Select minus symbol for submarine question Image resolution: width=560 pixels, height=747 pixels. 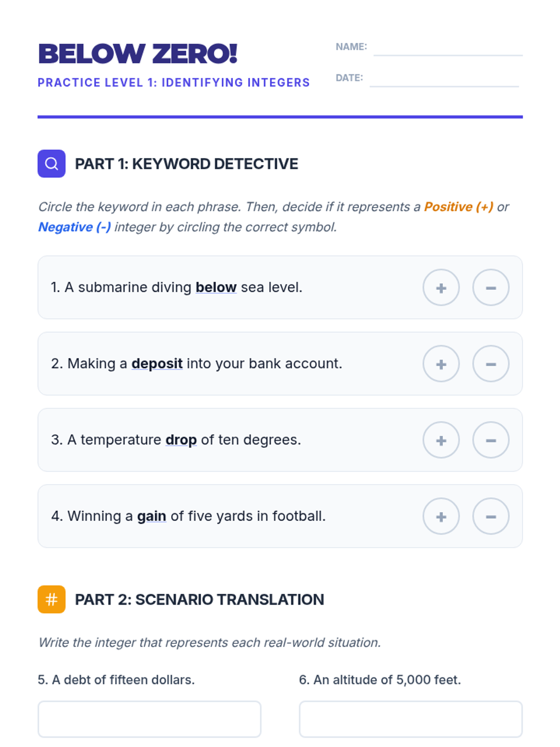pyautogui.click(x=490, y=288)
